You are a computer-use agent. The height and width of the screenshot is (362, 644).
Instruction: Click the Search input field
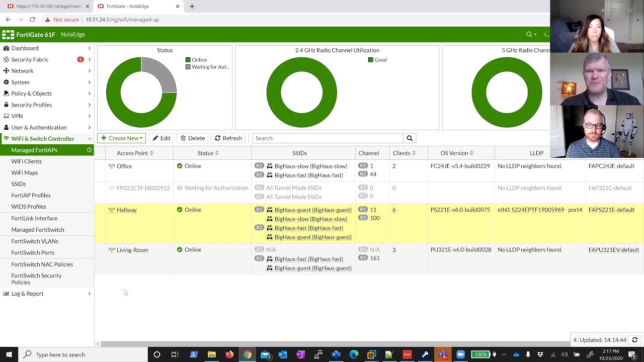[328, 138]
